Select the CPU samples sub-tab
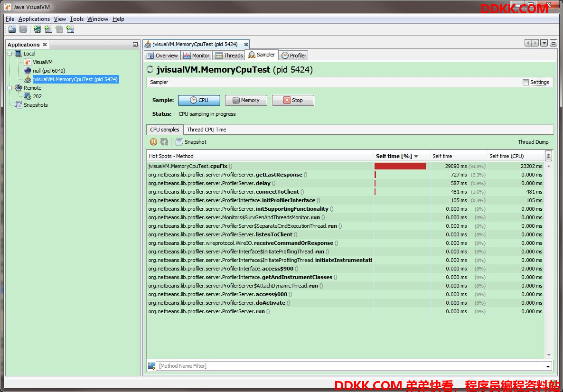Screen dimensions: 563x392 coord(165,130)
